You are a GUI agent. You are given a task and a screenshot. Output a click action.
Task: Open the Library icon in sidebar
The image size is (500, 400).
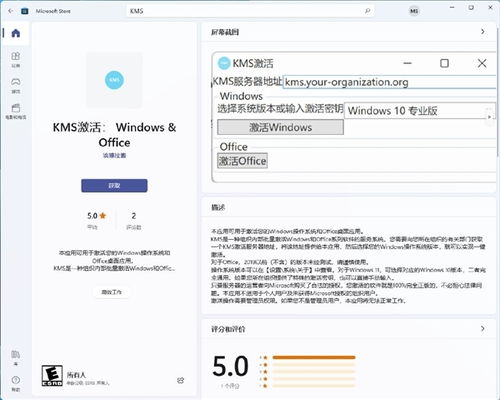[x=16, y=358]
